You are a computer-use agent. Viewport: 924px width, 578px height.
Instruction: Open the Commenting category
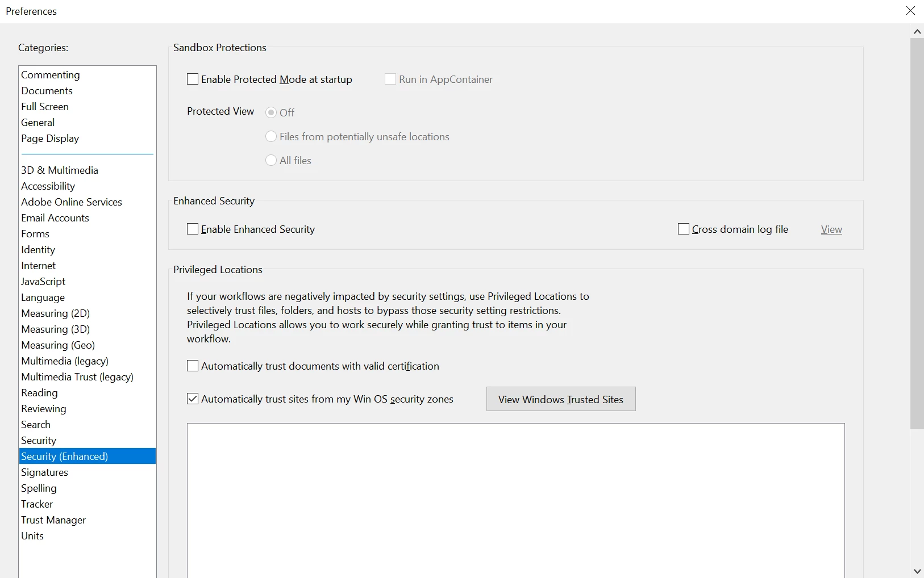pos(88,75)
